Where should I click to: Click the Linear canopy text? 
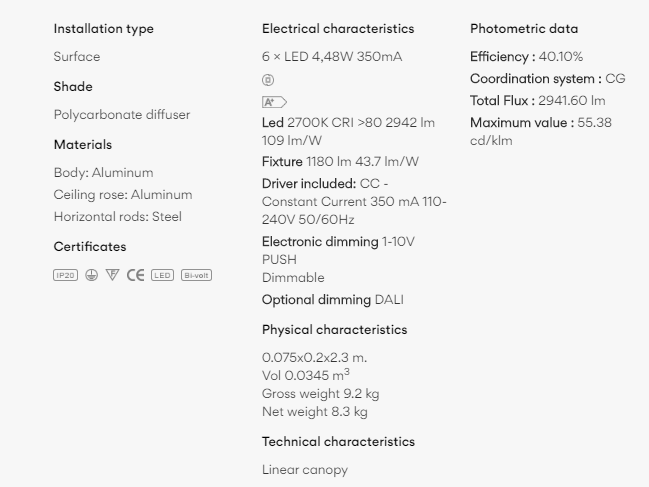coord(305,470)
